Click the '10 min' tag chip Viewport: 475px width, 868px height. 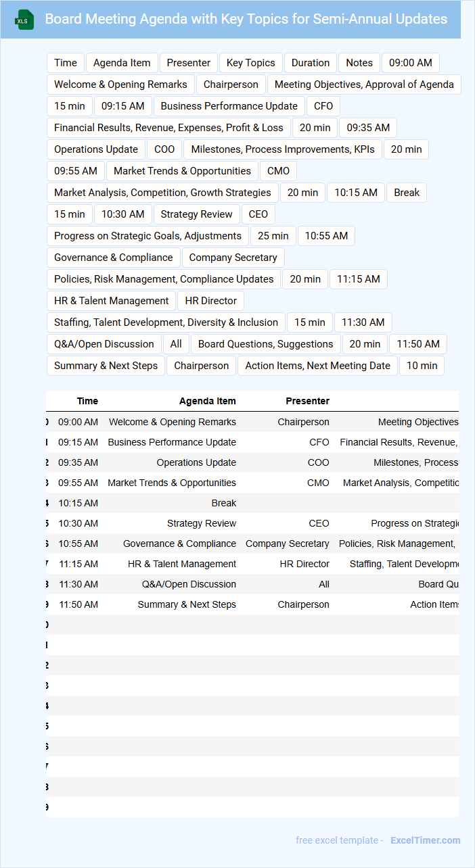pos(422,366)
